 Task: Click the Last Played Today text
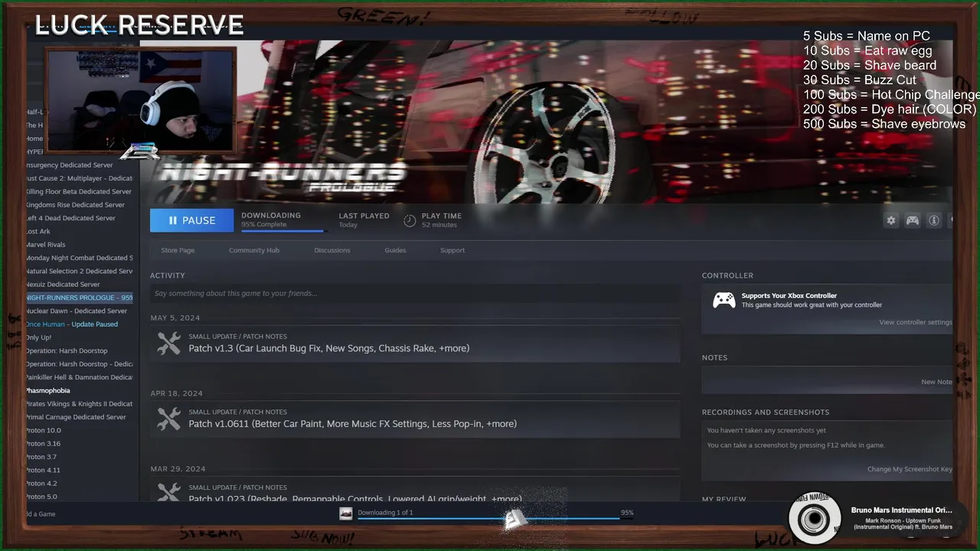[364, 220]
